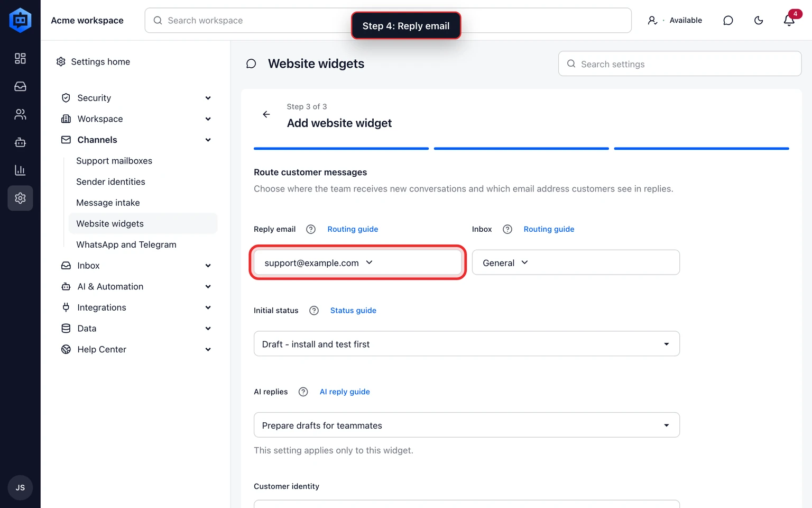Viewport: 812px width, 508px height.
Task: Click help icon next to Initial status
Action: [x=314, y=311]
